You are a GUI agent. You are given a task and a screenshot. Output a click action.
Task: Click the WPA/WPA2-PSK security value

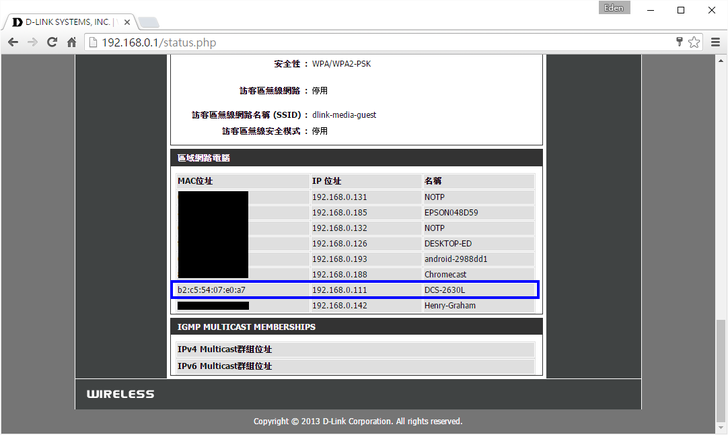click(341, 64)
